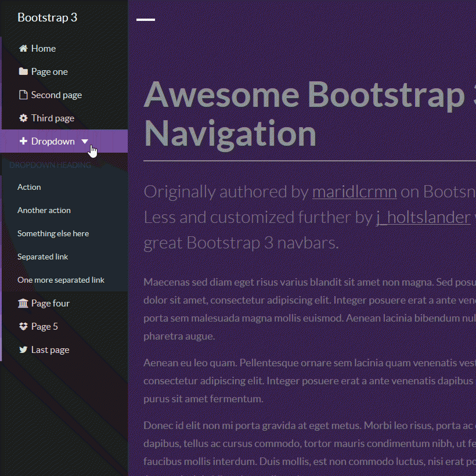This screenshot has height=476, width=476.
Task: Click the Twitter bird icon beside Last page
Action: click(23, 350)
